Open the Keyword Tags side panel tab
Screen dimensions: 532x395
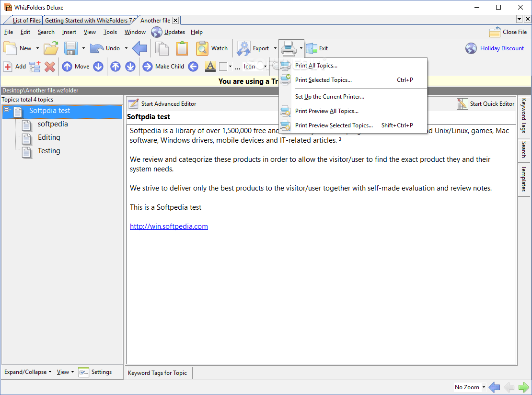(x=524, y=115)
